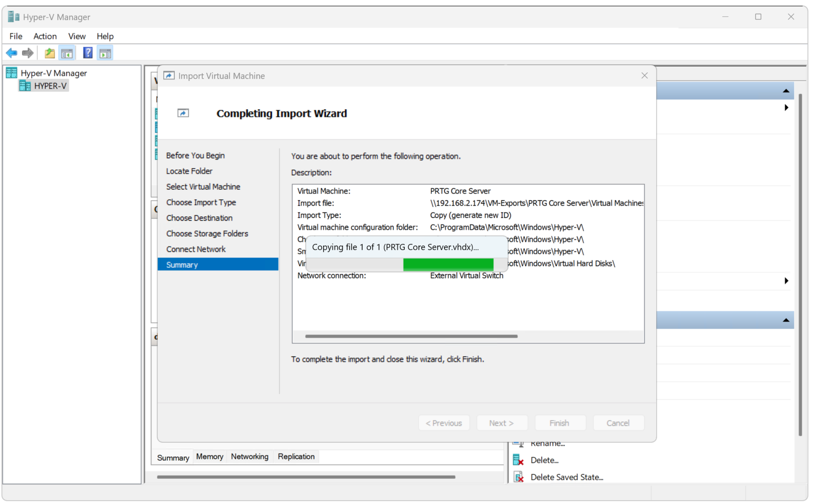This screenshot has height=504, width=813.
Task: Click the blue Back arrow toolbar icon
Action: pyautogui.click(x=11, y=53)
